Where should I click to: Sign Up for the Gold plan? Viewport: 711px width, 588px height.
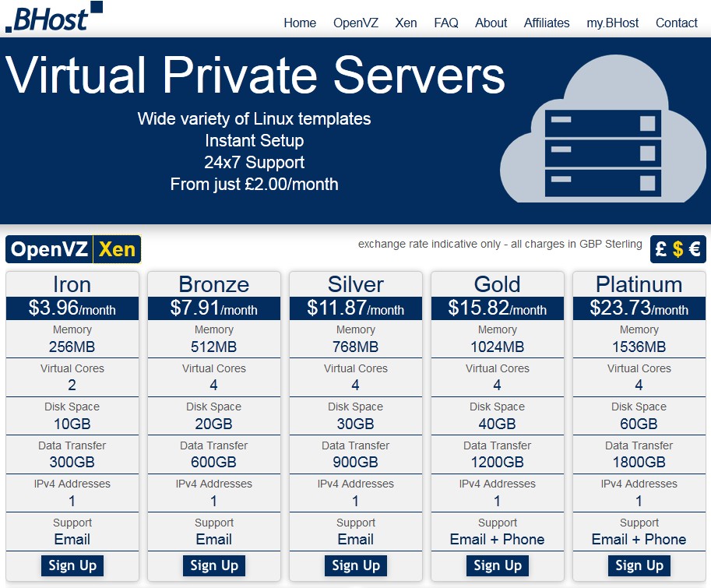498,565
